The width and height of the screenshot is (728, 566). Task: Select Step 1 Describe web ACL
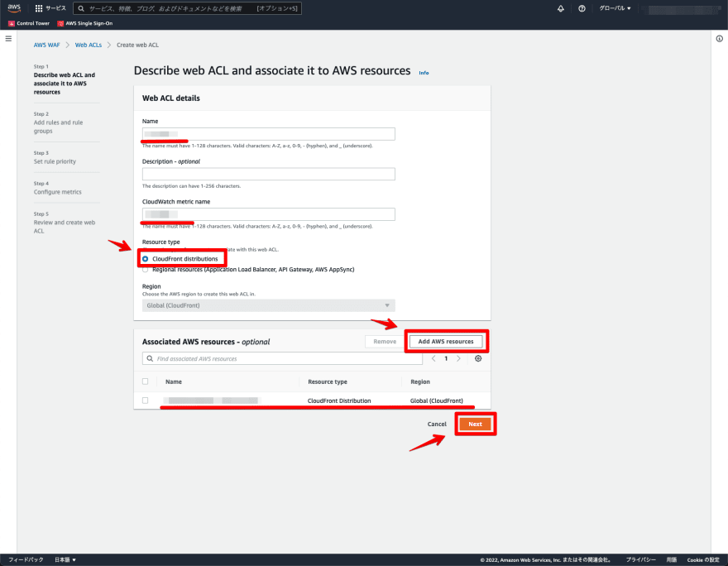point(64,84)
